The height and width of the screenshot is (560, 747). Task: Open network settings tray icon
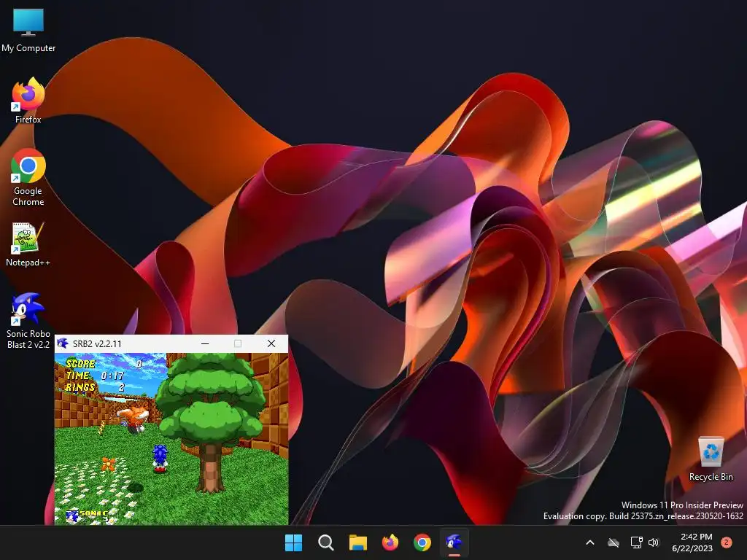(636, 542)
